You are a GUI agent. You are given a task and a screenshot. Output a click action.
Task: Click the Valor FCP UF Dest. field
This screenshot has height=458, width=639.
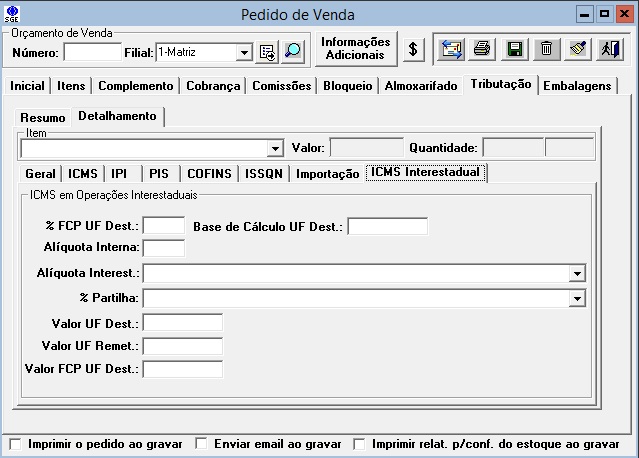pos(183,369)
